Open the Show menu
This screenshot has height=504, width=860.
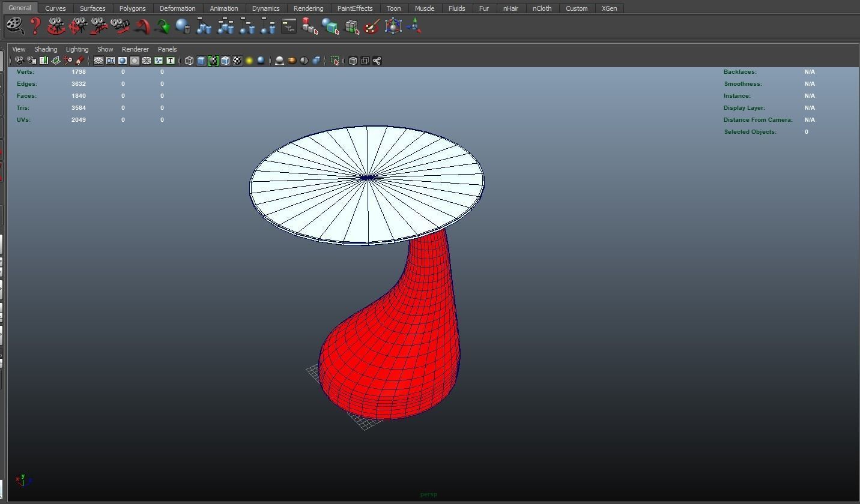[x=105, y=49]
